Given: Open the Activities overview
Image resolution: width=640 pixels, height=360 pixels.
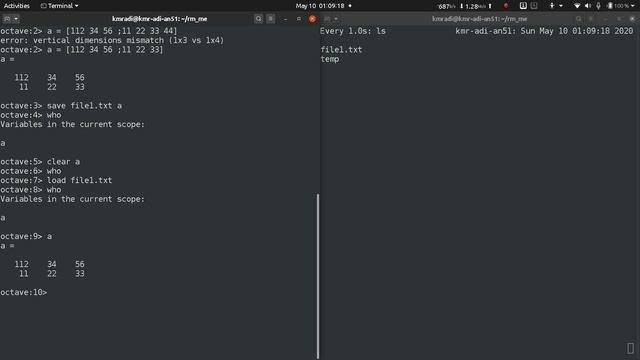Looking at the screenshot, I should point(17,6).
